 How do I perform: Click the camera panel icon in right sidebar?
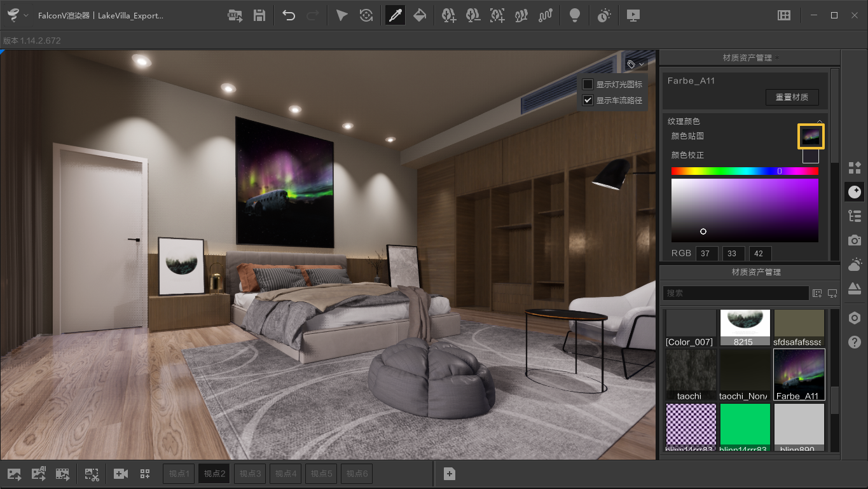coord(854,240)
